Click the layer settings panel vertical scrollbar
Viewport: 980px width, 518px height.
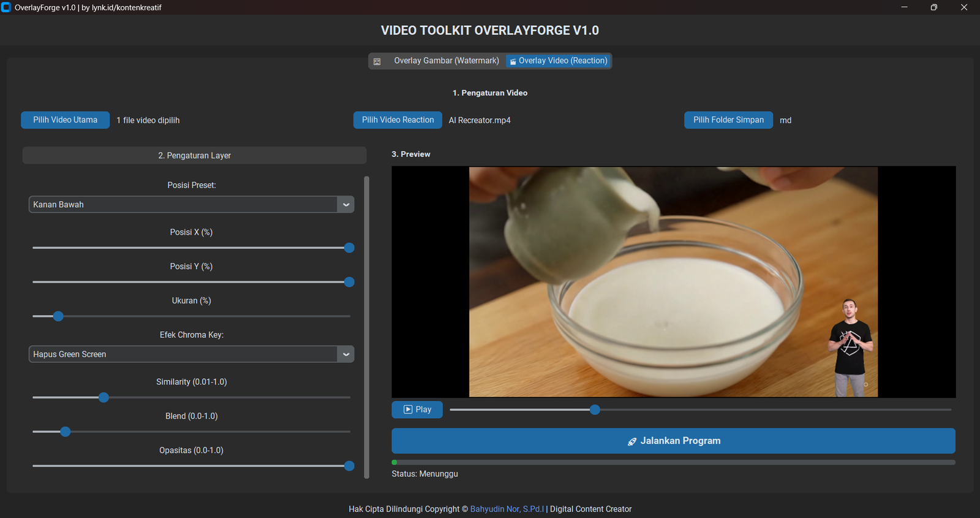tap(367, 327)
